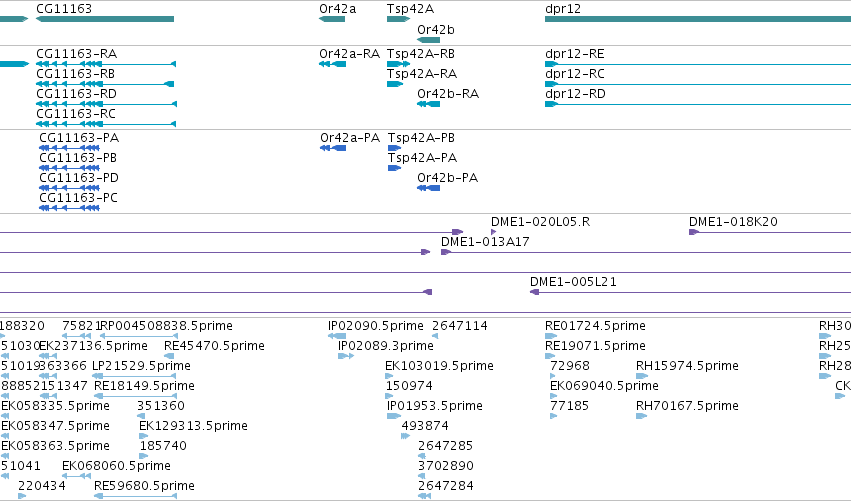
Task: Select feature 2647114
Action: [x=460, y=326]
